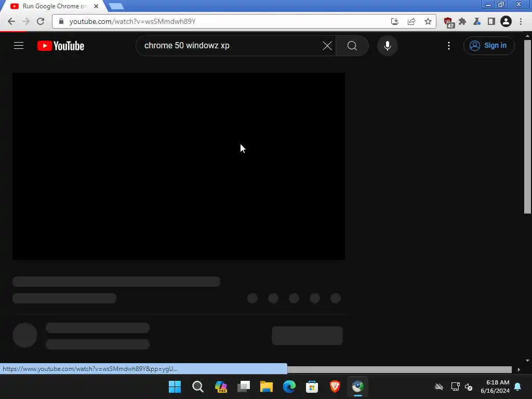Launch Microsoft Edge from taskbar
Image resolution: width=532 pixels, height=399 pixels.
pyautogui.click(x=289, y=387)
